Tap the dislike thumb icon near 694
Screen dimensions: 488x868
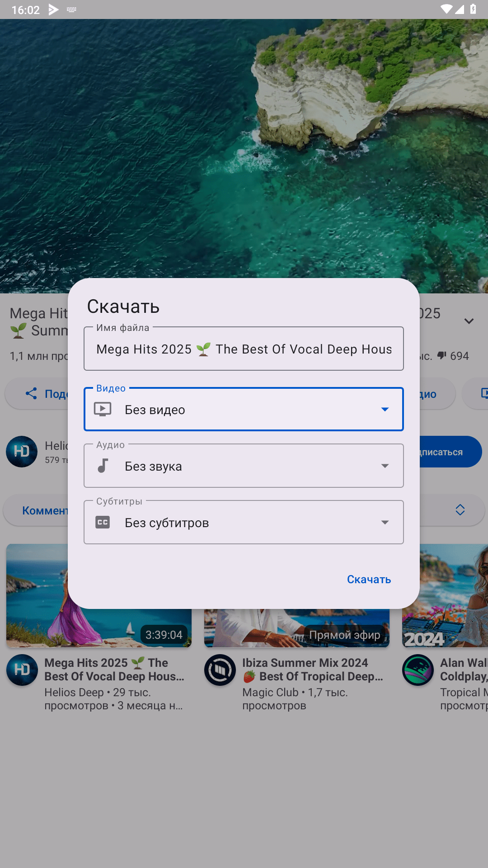pyautogui.click(x=442, y=356)
